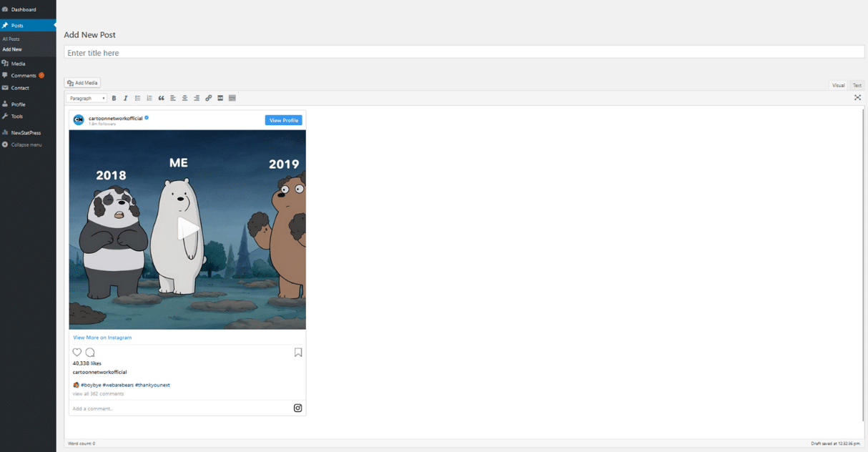Click the Instagram logo icon
This screenshot has width=868, height=452.
point(298,408)
